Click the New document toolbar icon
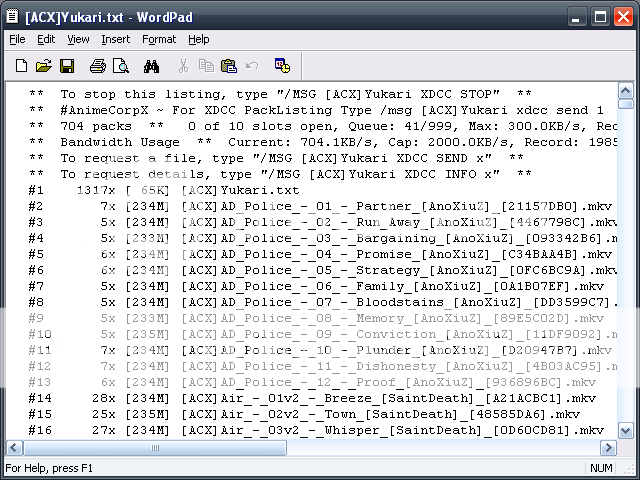The image size is (640, 480). click(21, 66)
